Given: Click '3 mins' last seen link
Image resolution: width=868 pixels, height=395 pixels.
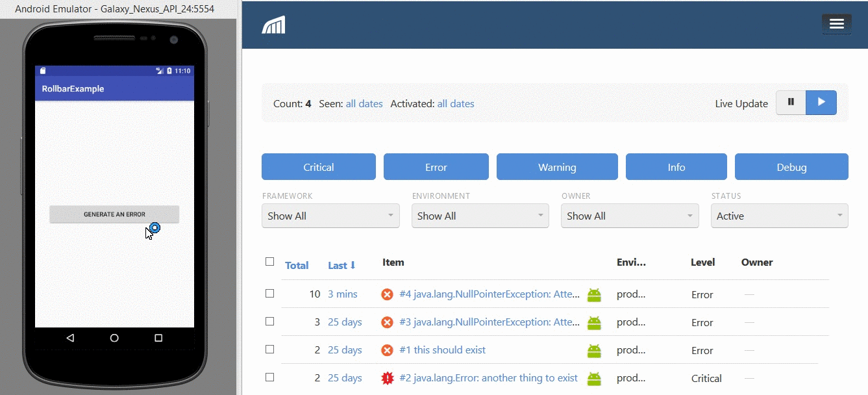Looking at the screenshot, I should [343, 294].
